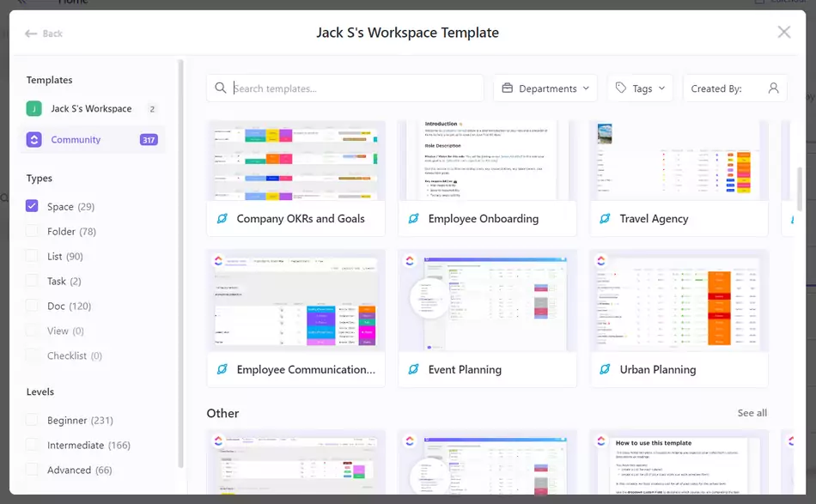This screenshot has width=816, height=504.
Task: Uncheck the Space type filter
Action: tap(32, 206)
